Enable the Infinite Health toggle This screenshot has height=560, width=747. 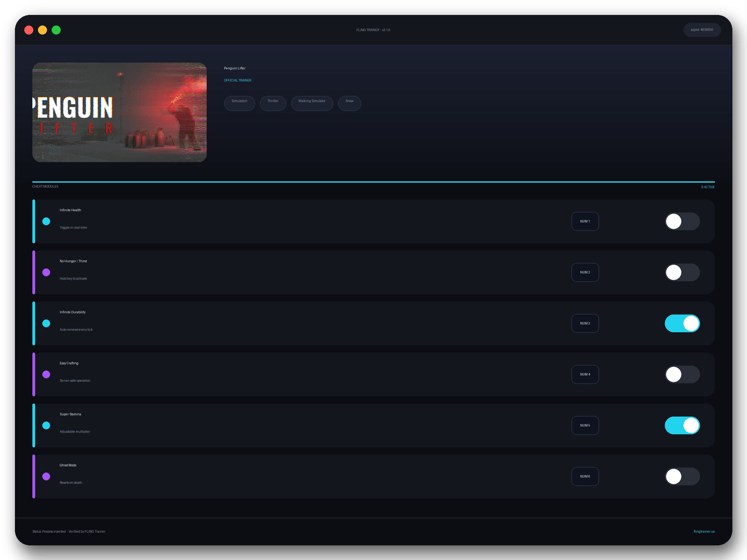(682, 222)
